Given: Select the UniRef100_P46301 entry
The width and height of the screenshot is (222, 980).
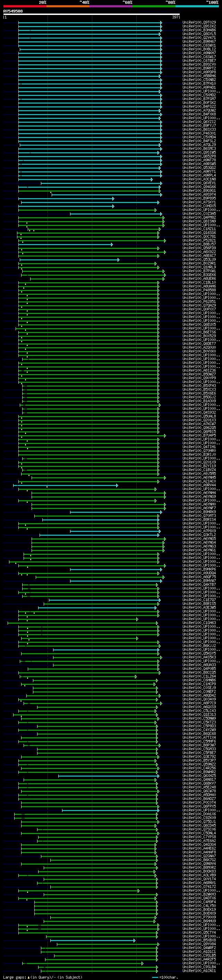Looking at the screenshot, I should [199, 133].
